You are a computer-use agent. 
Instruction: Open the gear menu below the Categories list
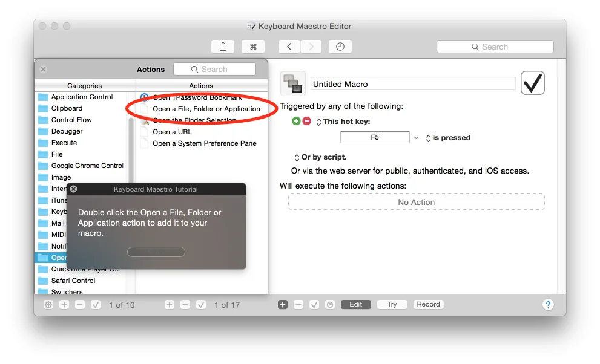[48, 305]
